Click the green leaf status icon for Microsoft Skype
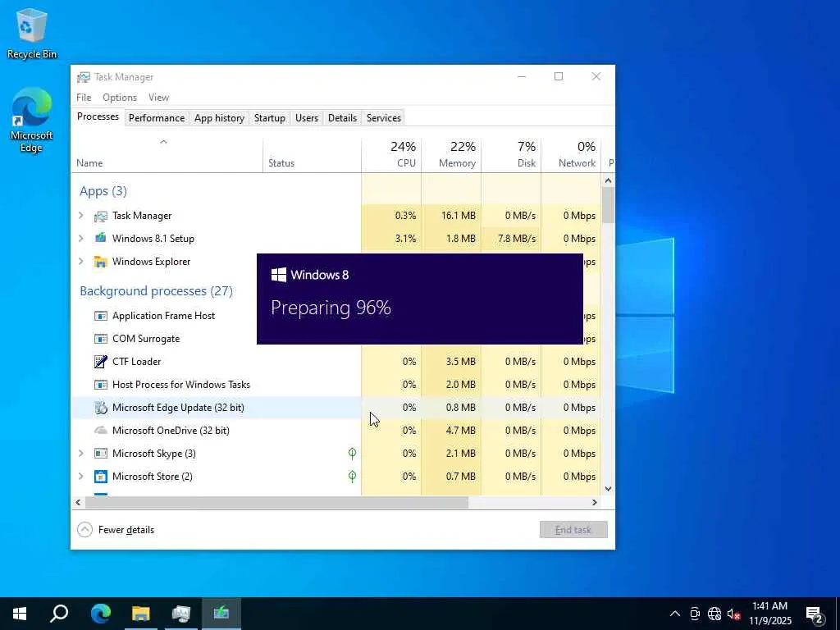Image resolution: width=840 pixels, height=630 pixels. [x=352, y=454]
